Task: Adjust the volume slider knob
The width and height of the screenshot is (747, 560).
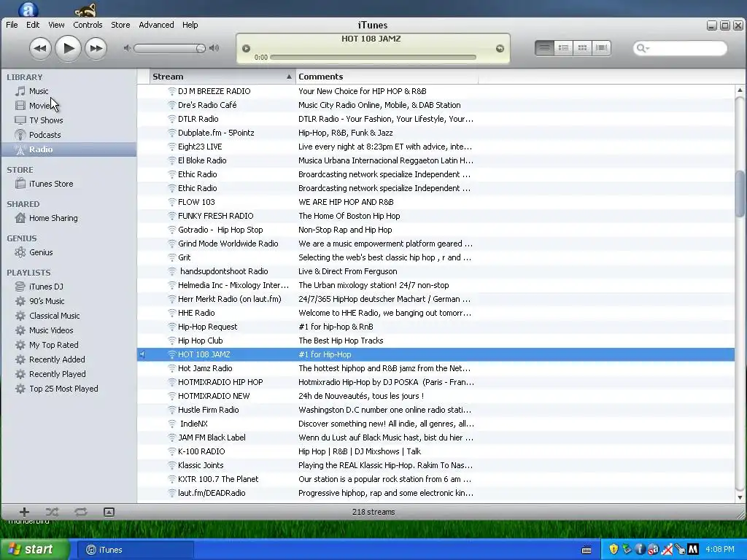Action: click(x=201, y=48)
